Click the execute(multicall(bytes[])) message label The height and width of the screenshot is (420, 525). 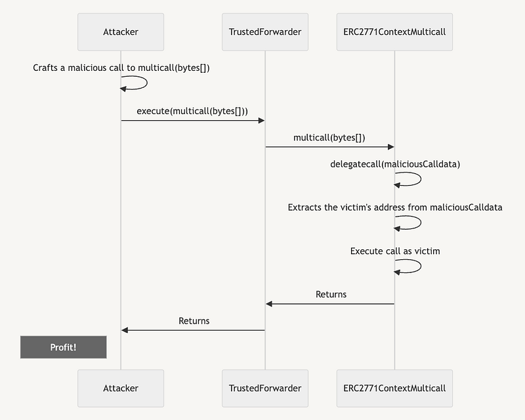tap(192, 111)
